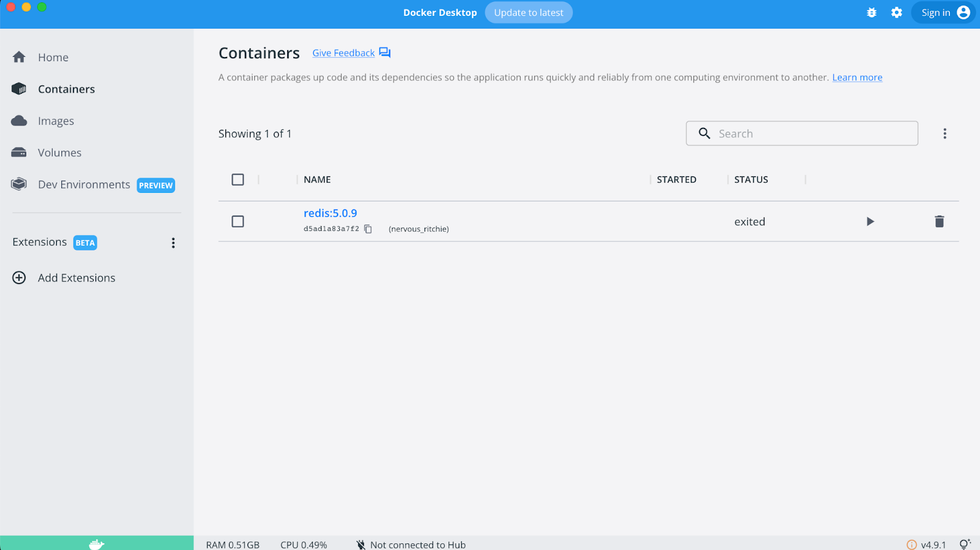Sort by STARTED column header

676,179
